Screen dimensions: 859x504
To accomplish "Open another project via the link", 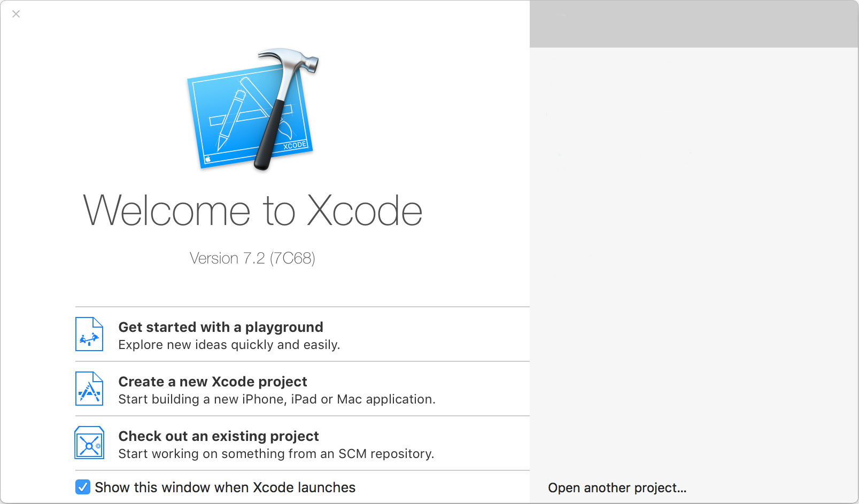I will point(617,487).
